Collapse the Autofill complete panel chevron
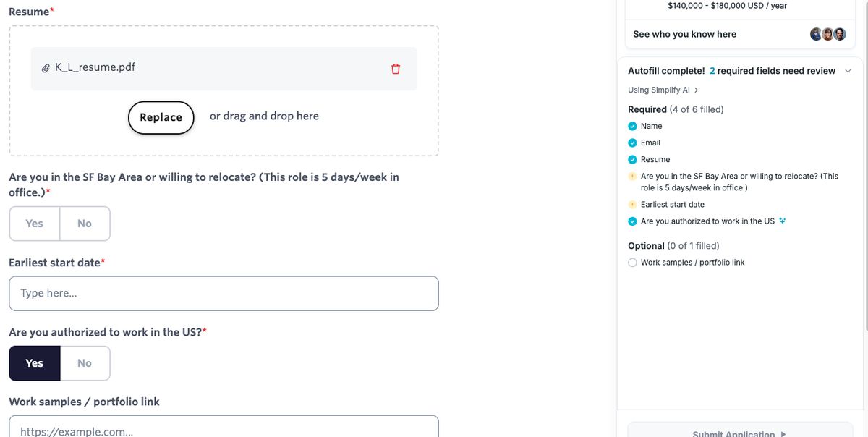The height and width of the screenshot is (437, 868). click(x=848, y=71)
